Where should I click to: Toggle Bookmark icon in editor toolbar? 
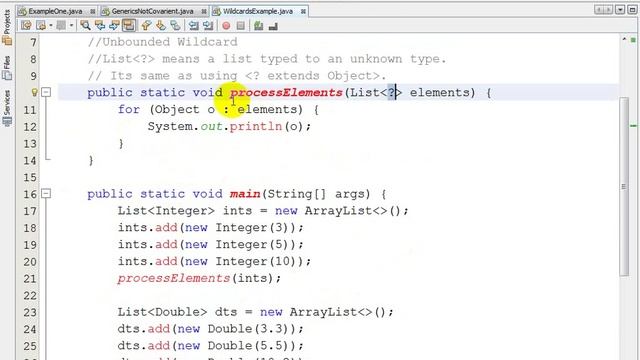(x=175, y=26)
